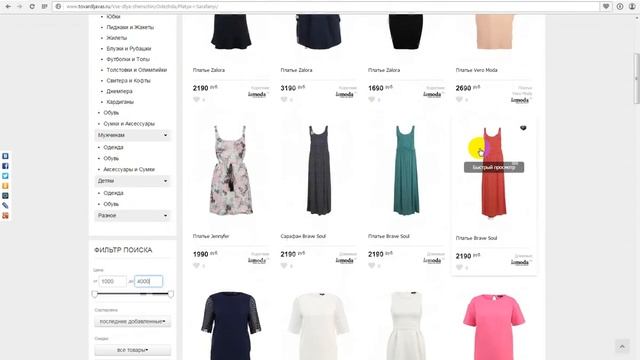Click the Google Plus share icon
The width and height of the screenshot is (640, 360).
(5, 216)
